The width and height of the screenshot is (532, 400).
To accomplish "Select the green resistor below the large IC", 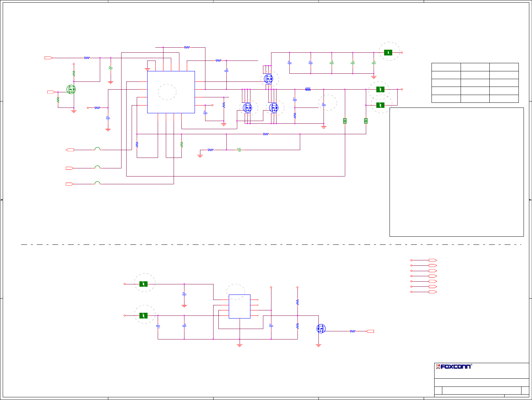I will coord(182,144).
